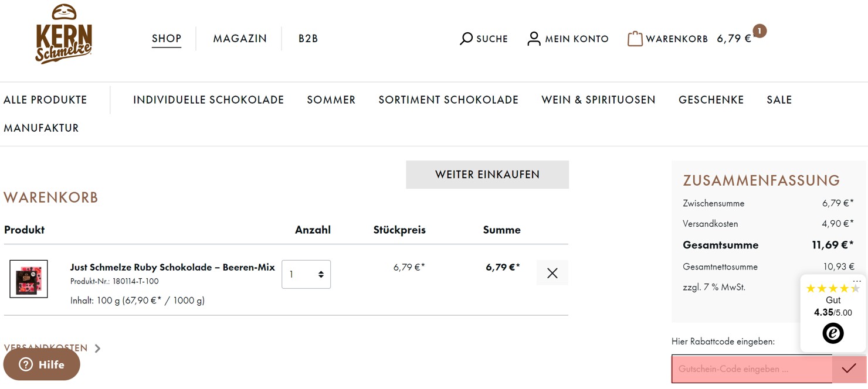The height and width of the screenshot is (389, 868).
Task: Click the Warenkorb shopping bag icon
Action: coord(635,39)
